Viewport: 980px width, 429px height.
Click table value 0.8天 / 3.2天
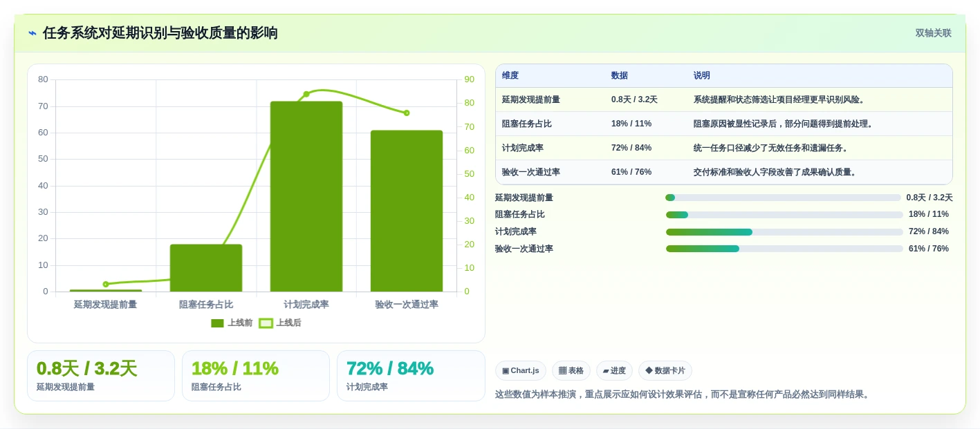pos(634,100)
